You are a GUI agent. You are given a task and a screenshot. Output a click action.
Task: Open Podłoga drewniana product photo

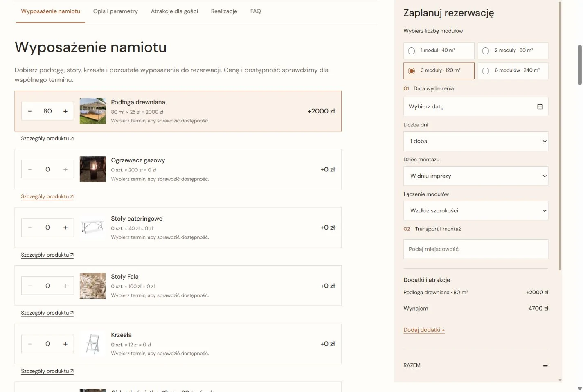pos(92,111)
